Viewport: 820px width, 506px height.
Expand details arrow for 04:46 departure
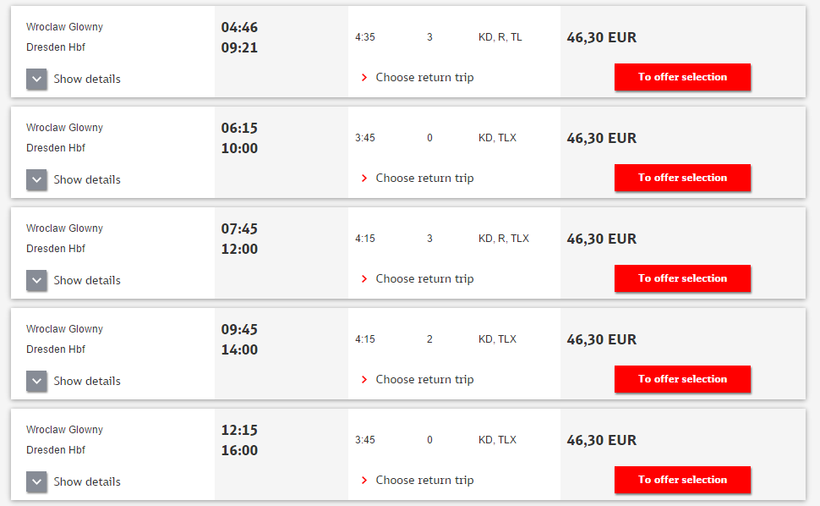point(37,79)
